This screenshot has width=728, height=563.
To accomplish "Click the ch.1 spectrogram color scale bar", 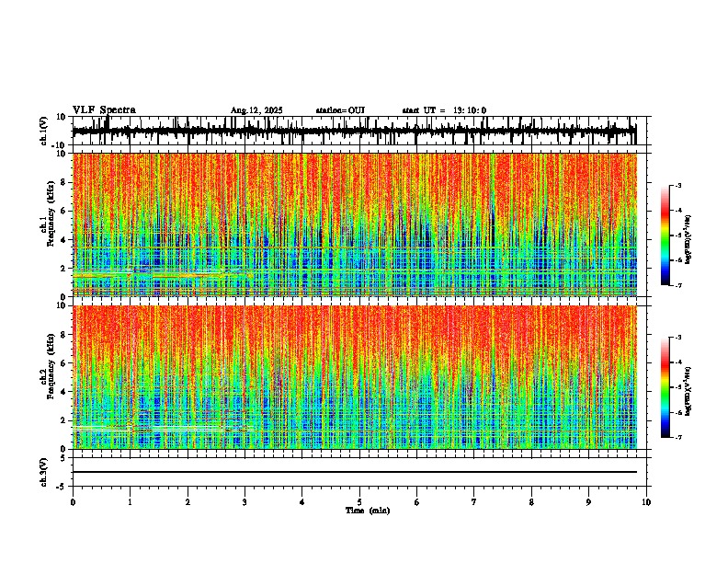I will point(665,236).
